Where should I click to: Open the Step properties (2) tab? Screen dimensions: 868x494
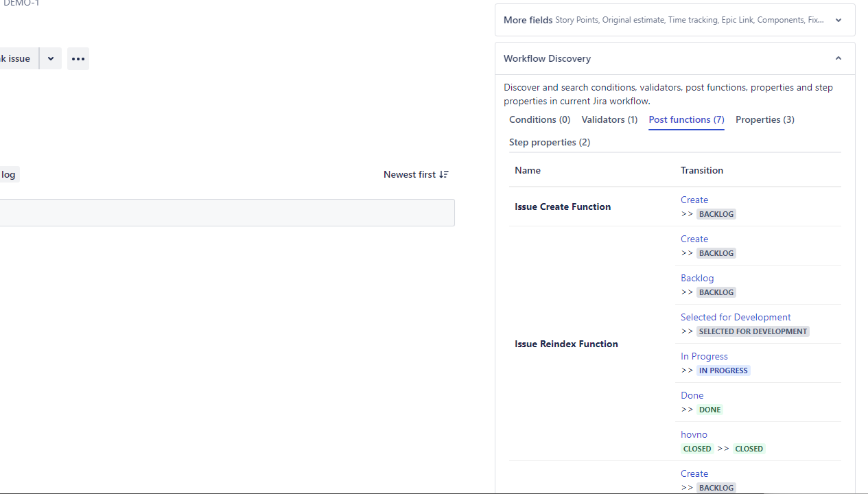click(x=549, y=142)
